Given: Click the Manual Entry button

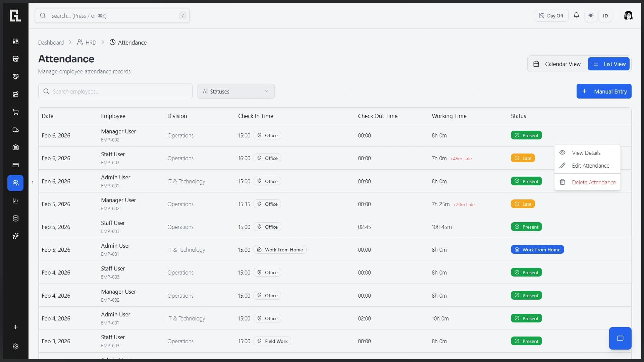Looking at the screenshot, I should (x=604, y=92).
